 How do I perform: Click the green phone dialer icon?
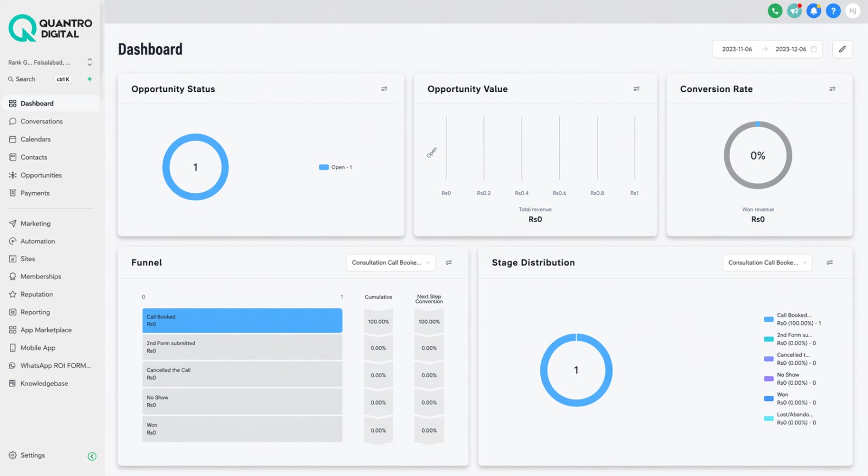tap(775, 11)
